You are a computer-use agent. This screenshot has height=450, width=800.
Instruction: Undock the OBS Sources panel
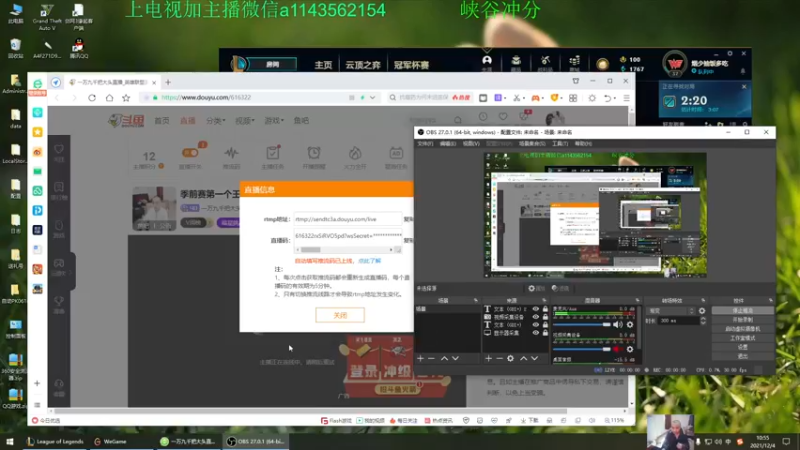pos(544,301)
